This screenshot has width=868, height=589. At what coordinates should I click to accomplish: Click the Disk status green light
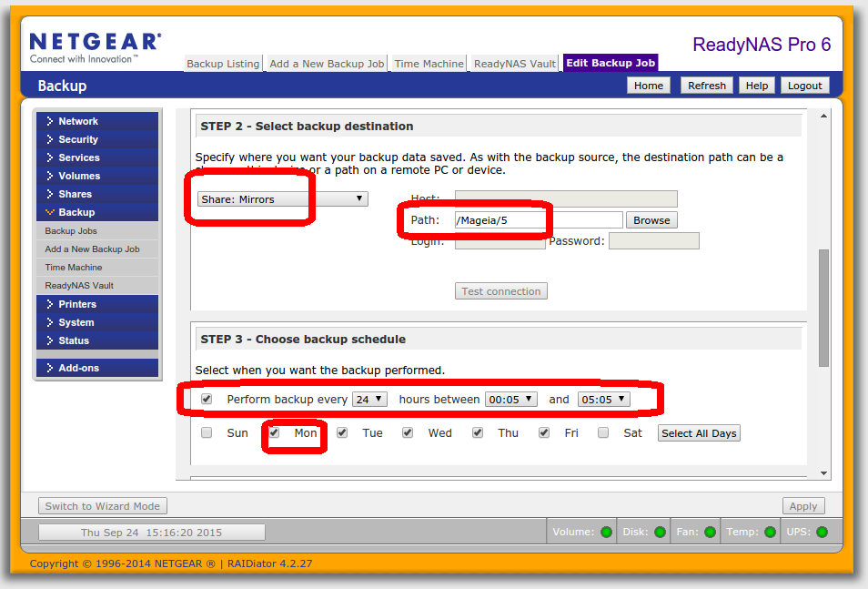(x=660, y=532)
